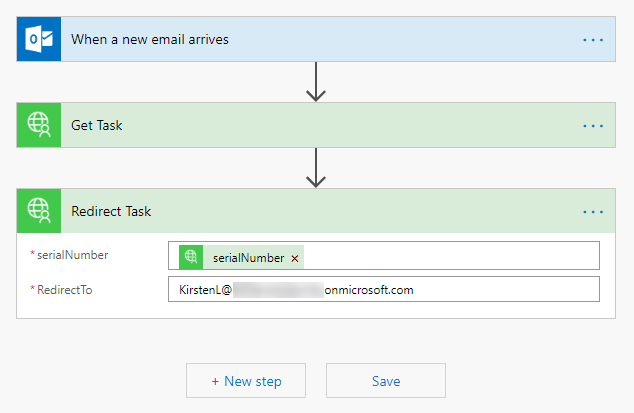Click the Outlook icon on the email trigger

click(39, 40)
